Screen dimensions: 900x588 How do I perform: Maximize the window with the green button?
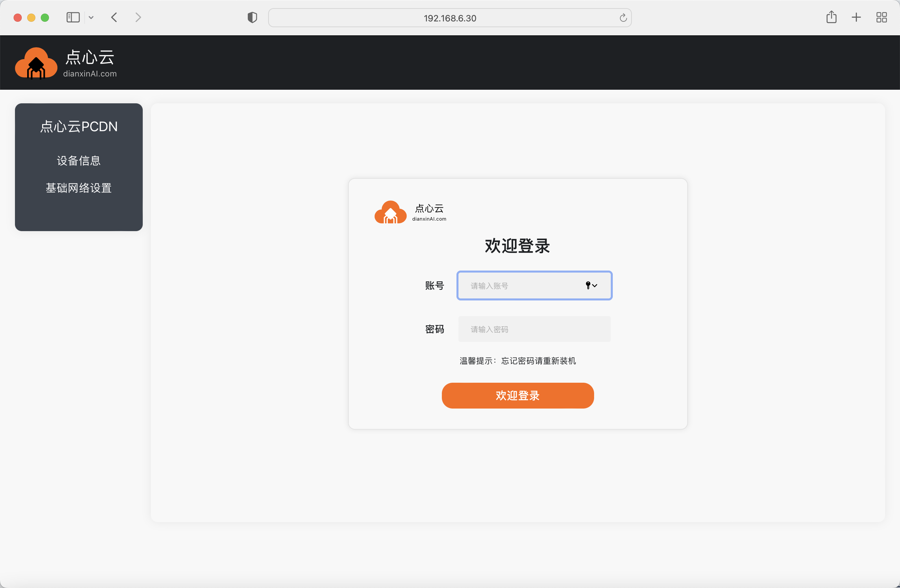[x=45, y=18]
